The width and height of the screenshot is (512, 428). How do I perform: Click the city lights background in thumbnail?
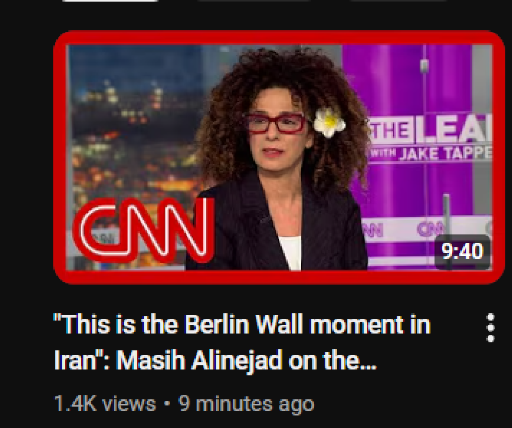pos(133,133)
